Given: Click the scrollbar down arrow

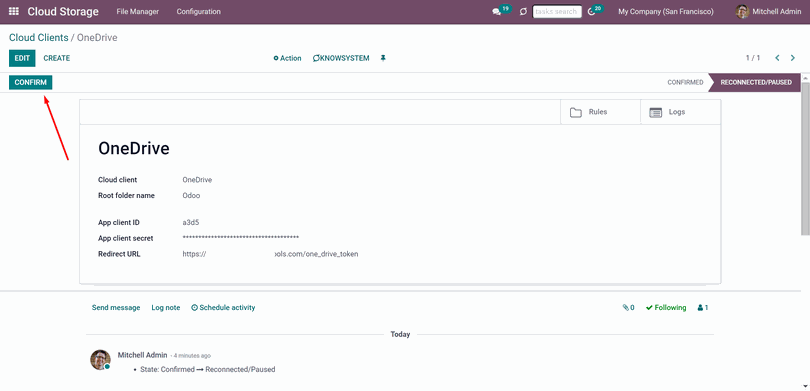Looking at the screenshot, I should coord(806,385).
